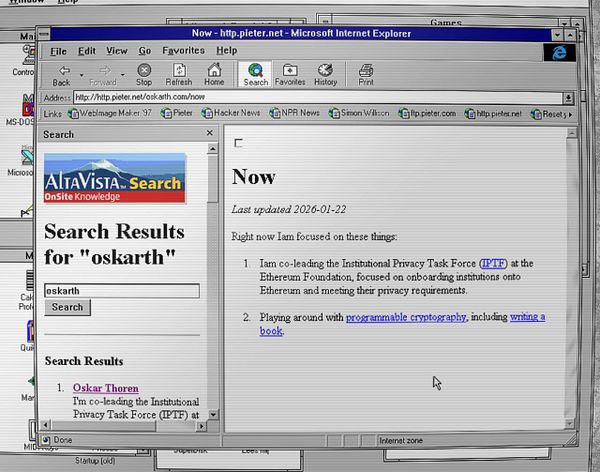Follow the programmable cryptography link
This screenshot has width=600, height=472.
tap(406, 317)
